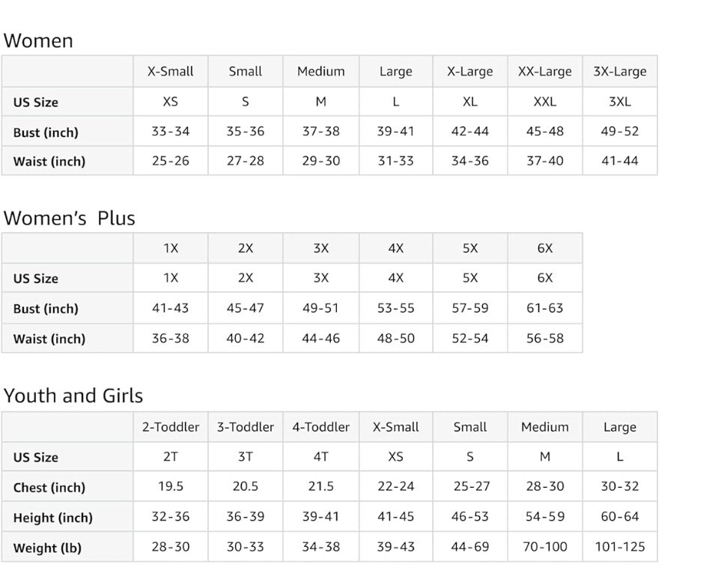Select the Weight (lb) row label
The width and height of the screenshot is (727, 588).
pyautogui.click(x=47, y=548)
